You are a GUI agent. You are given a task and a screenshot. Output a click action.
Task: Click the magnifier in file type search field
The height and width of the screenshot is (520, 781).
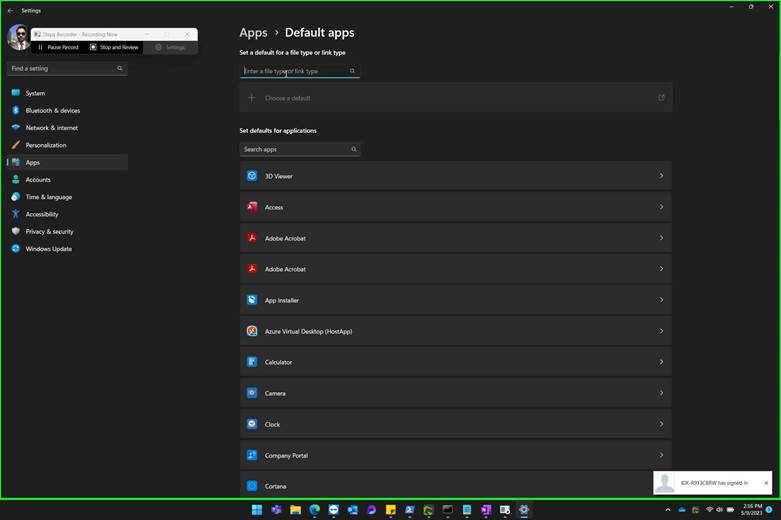[x=352, y=71]
